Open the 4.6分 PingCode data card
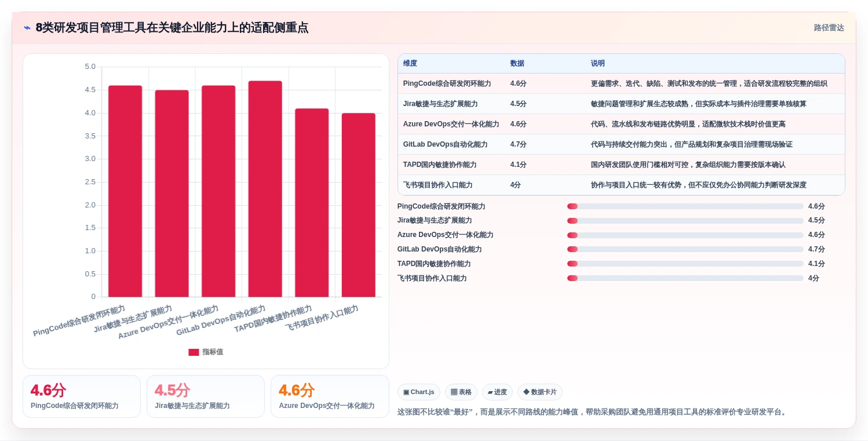 [82, 396]
